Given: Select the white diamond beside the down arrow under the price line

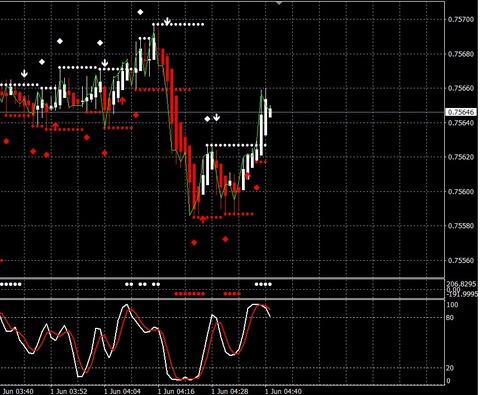Looking at the screenshot, I should [x=207, y=119].
